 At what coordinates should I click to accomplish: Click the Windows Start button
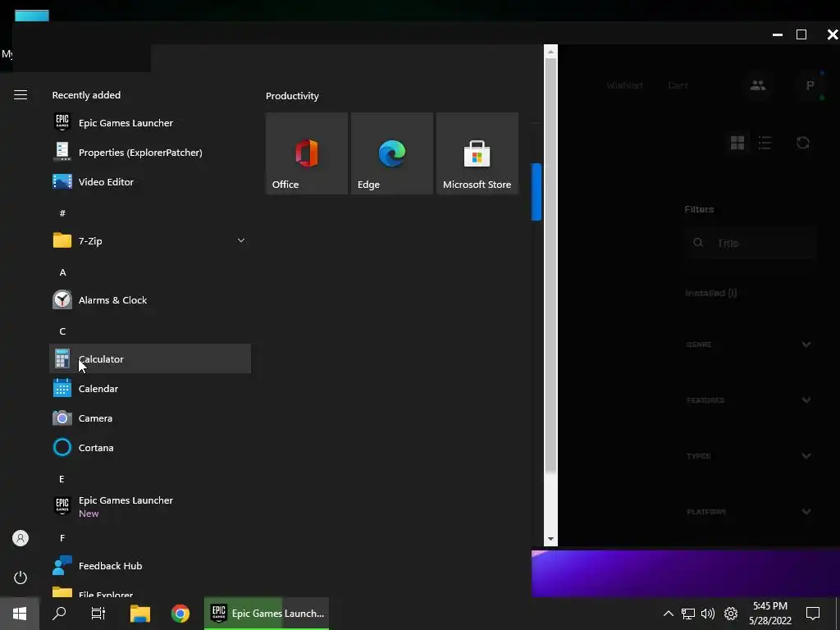pyautogui.click(x=20, y=614)
